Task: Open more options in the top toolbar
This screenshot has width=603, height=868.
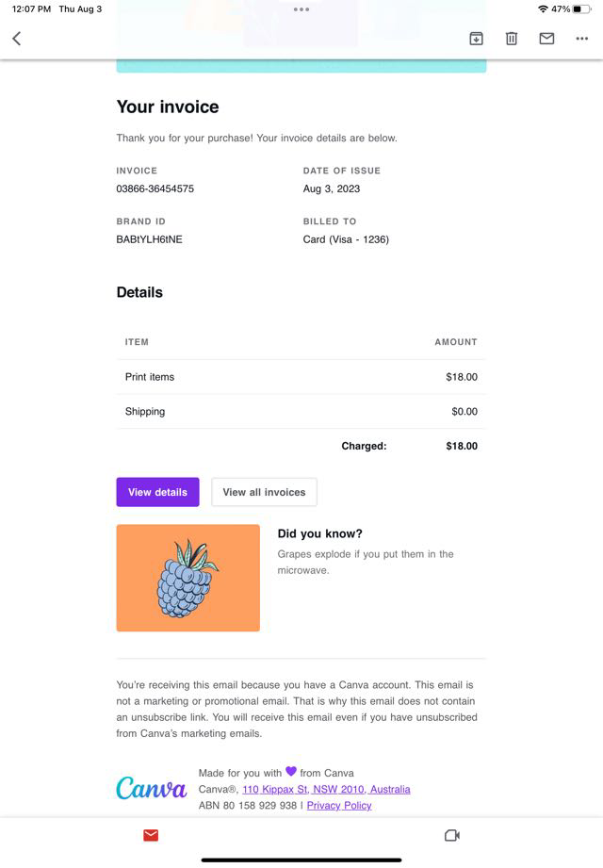Action: coord(580,39)
